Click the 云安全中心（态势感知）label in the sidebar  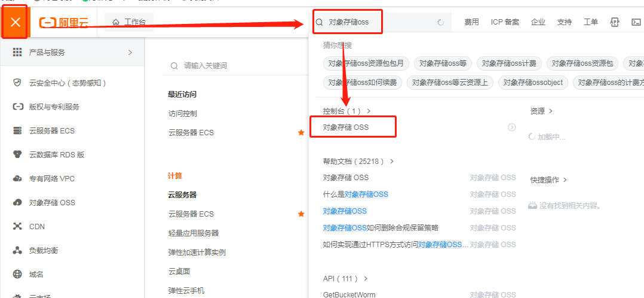(68, 83)
